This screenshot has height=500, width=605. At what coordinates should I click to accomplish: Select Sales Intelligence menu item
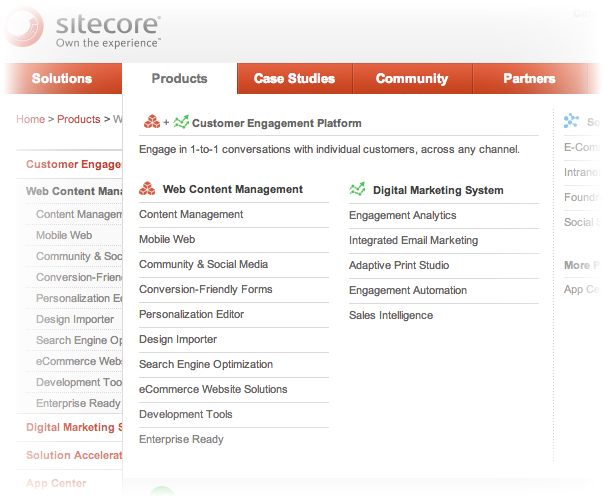[391, 315]
